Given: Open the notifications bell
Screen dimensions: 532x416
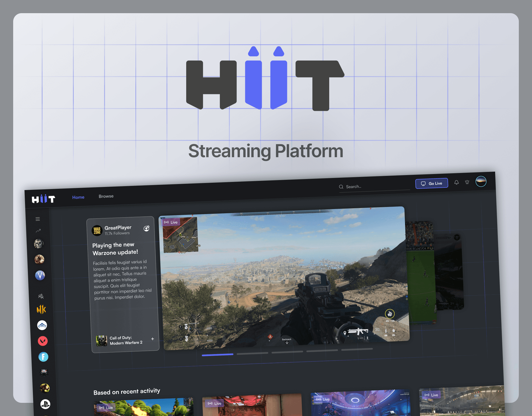Looking at the screenshot, I should pyautogui.click(x=456, y=182).
